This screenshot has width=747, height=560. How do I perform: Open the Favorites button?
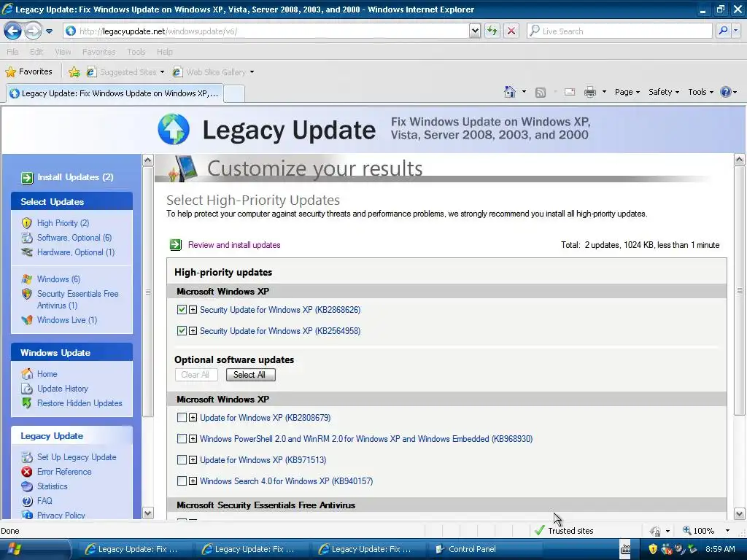click(x=29, y=72)
